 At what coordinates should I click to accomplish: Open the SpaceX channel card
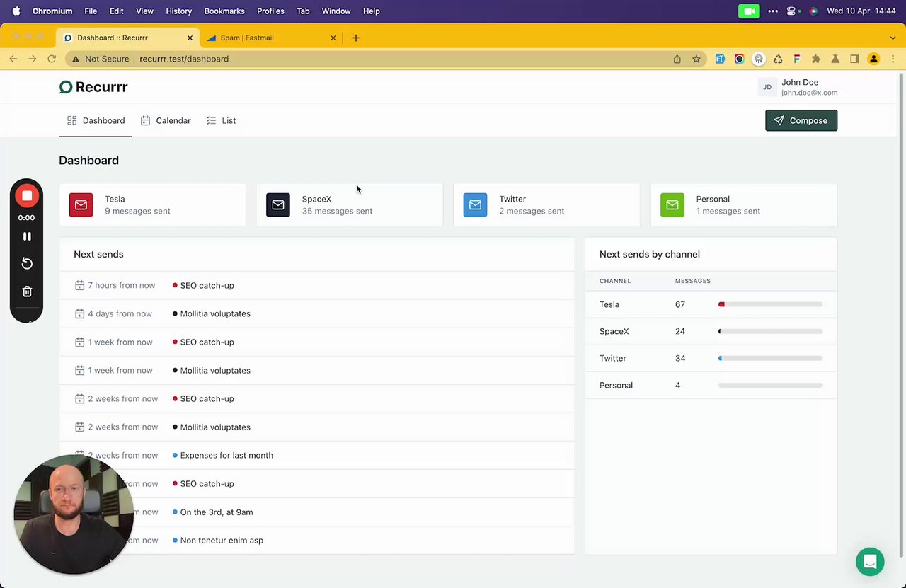point(350,205)
